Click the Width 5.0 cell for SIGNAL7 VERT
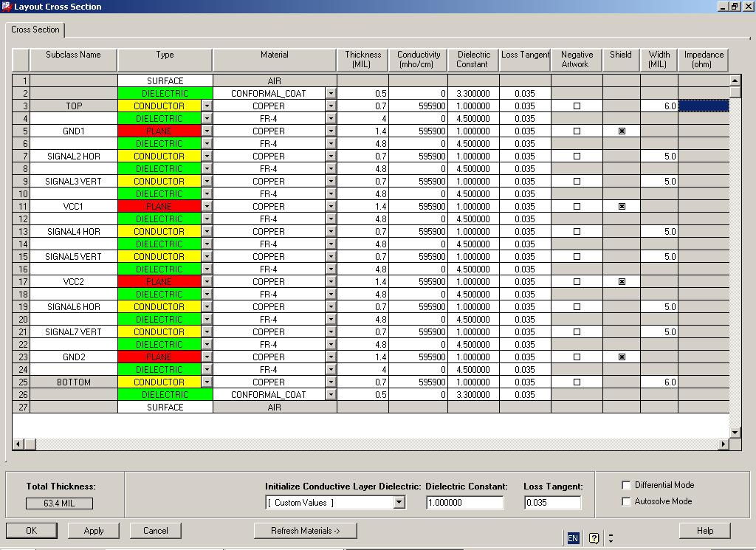The image size is (756, 550). pos(659,331)
